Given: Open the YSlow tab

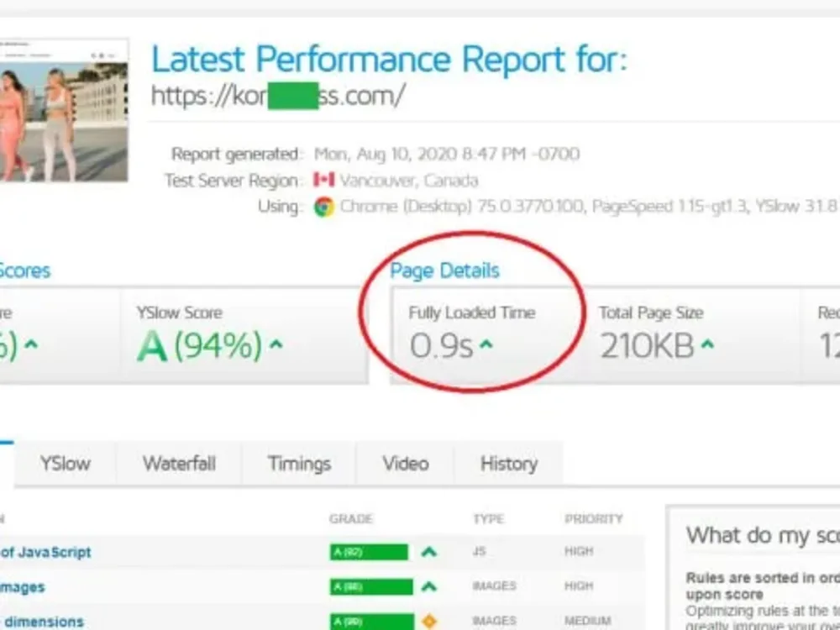Looking at the screenshot, I should [x=65, y=464].
